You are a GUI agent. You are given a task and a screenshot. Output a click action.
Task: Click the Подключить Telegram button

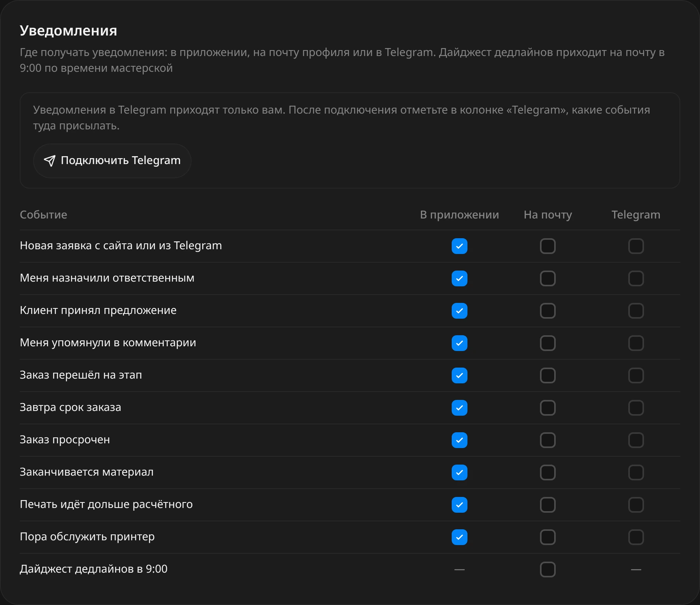[112, 161]
